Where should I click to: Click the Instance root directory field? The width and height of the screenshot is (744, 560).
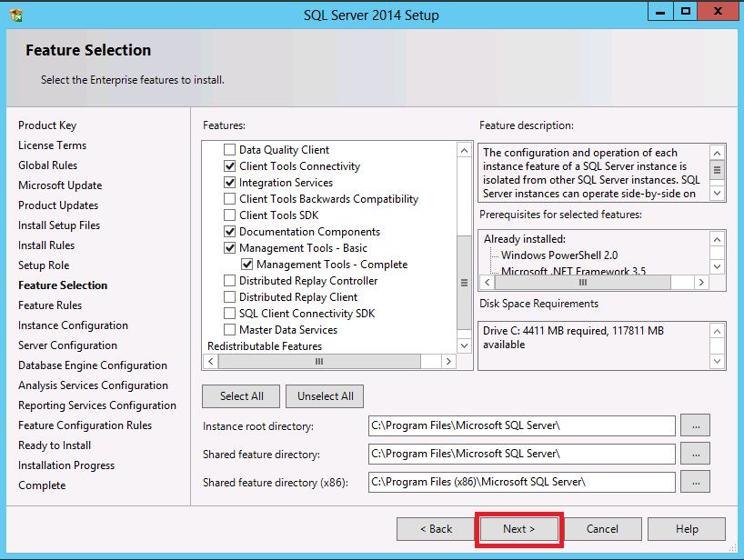click(x=522, y=425)
